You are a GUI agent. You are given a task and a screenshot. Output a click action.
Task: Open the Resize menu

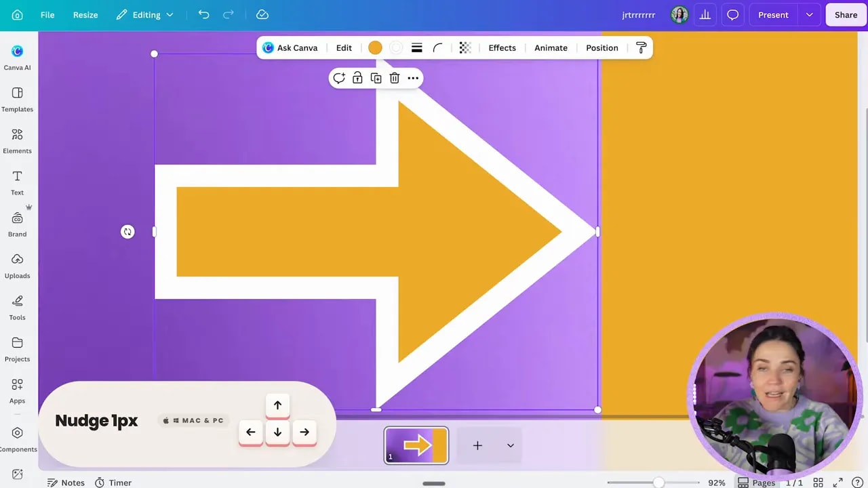pyautogui.click(x=85, y=15)
